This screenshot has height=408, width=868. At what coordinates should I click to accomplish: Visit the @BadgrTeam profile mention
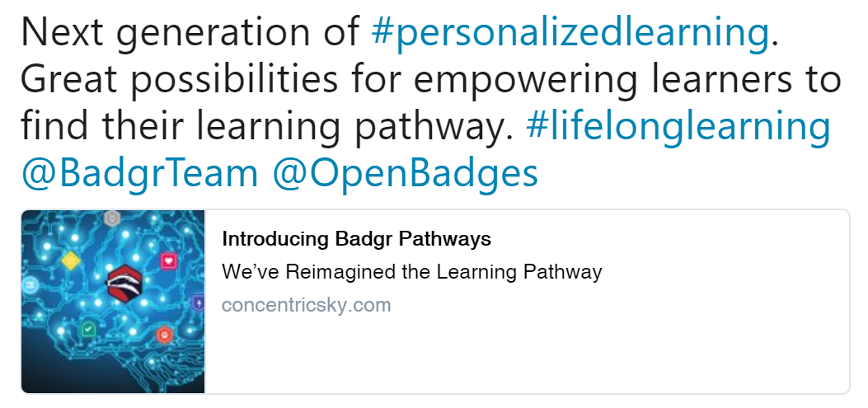139,171
